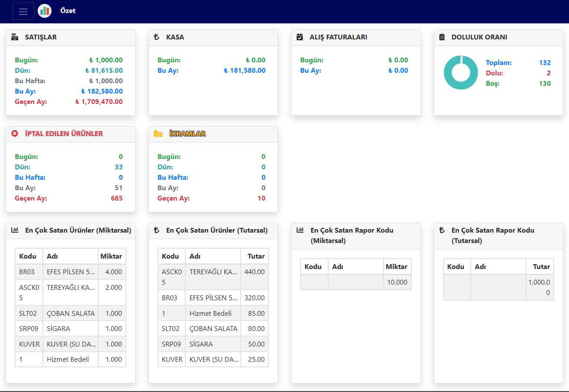Click the İkramlar Geçen Ay value 10
The width and height of the screenshot is (569, 392).
pos(262,198)
